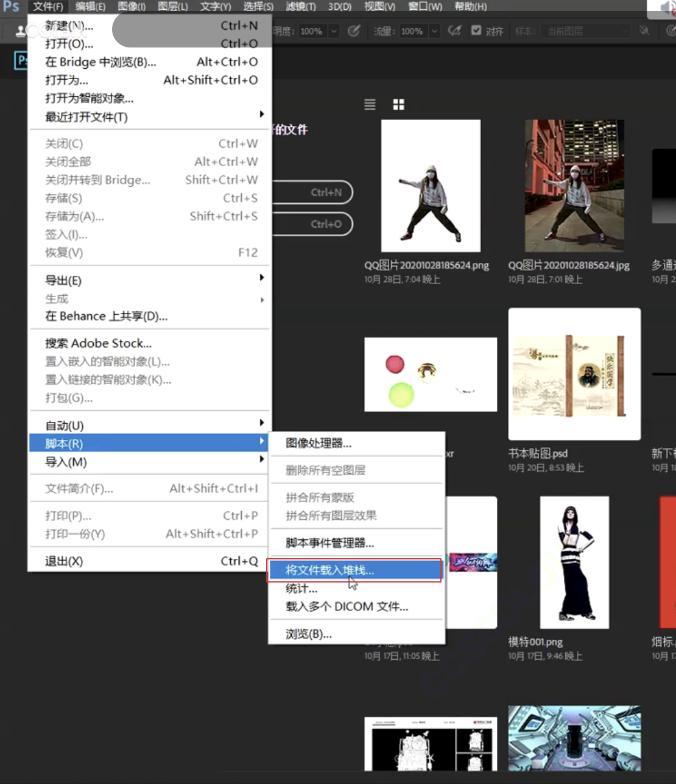Viewport: 676px width, 784px height.
Task: Open the black-and-white layout sheet thumbnail
Action: [x=431, y=744]
